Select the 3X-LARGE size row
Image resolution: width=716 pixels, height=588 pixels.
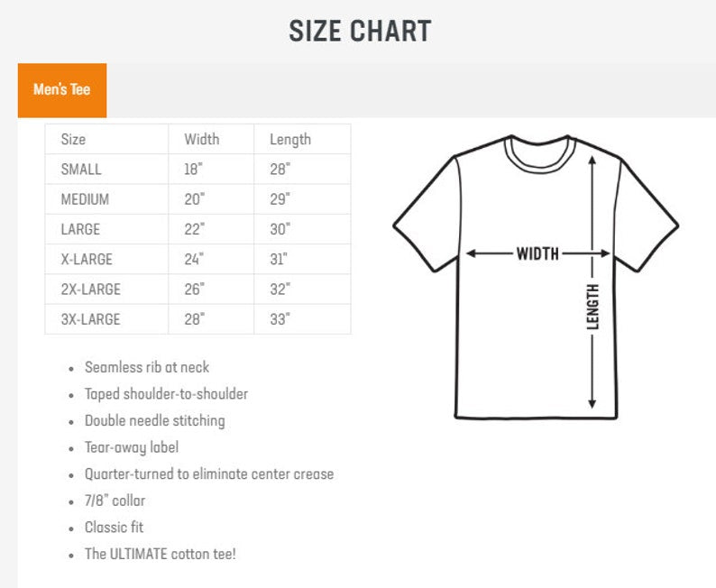[x=197, y=319]
